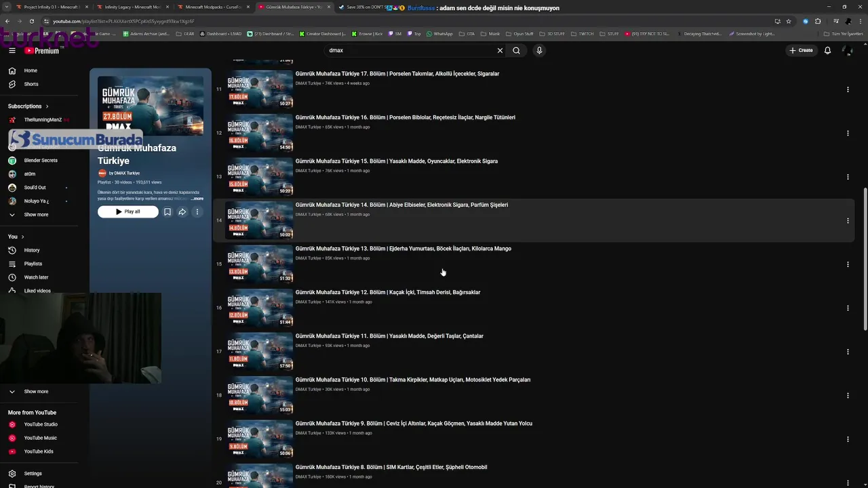This screenshot has height=488, width=868.
Task: Open 17. Bölüm Porselen Takımlar video title
Action: click(x=397, y=74)
